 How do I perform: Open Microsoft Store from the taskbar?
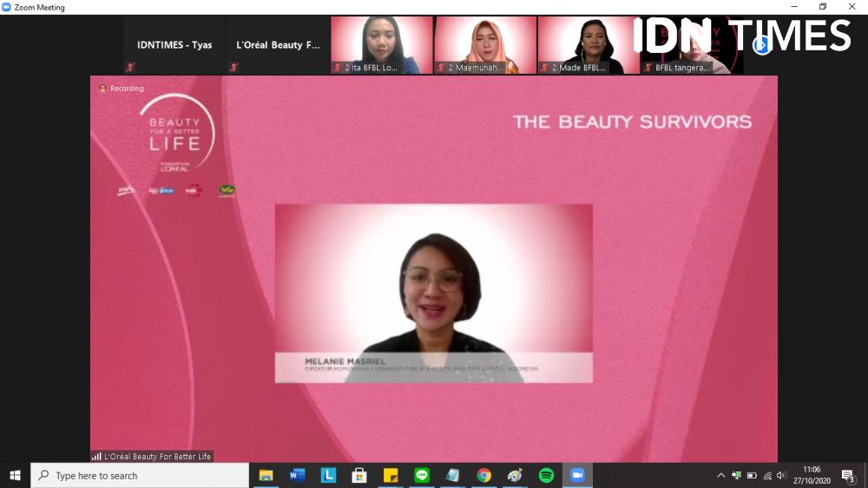coord(359,475)
